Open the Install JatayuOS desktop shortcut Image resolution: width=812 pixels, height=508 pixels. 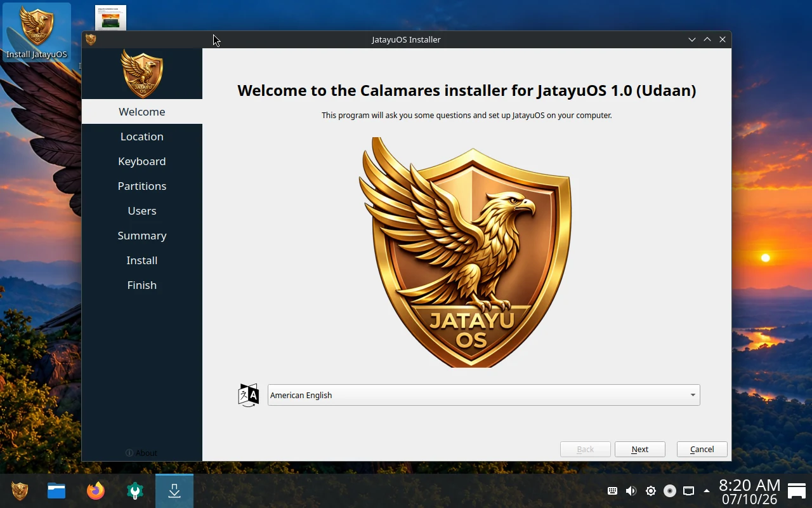36,32
